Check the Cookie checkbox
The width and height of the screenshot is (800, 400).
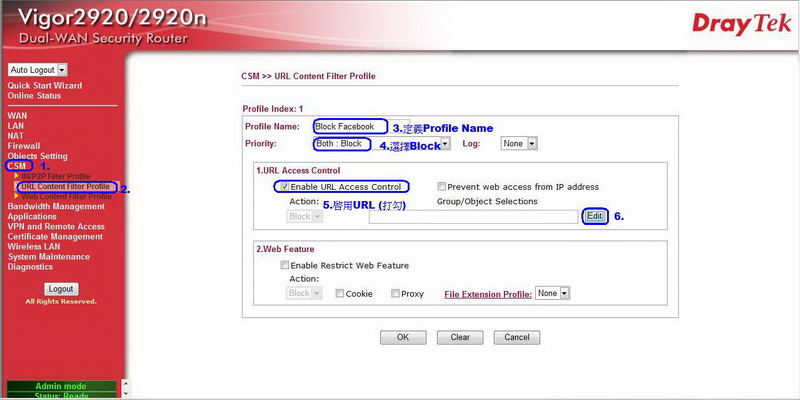pos(340,294)
